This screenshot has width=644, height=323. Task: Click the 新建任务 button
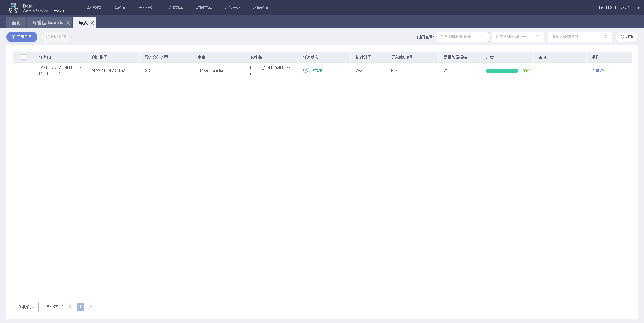[x=22, y=37]
